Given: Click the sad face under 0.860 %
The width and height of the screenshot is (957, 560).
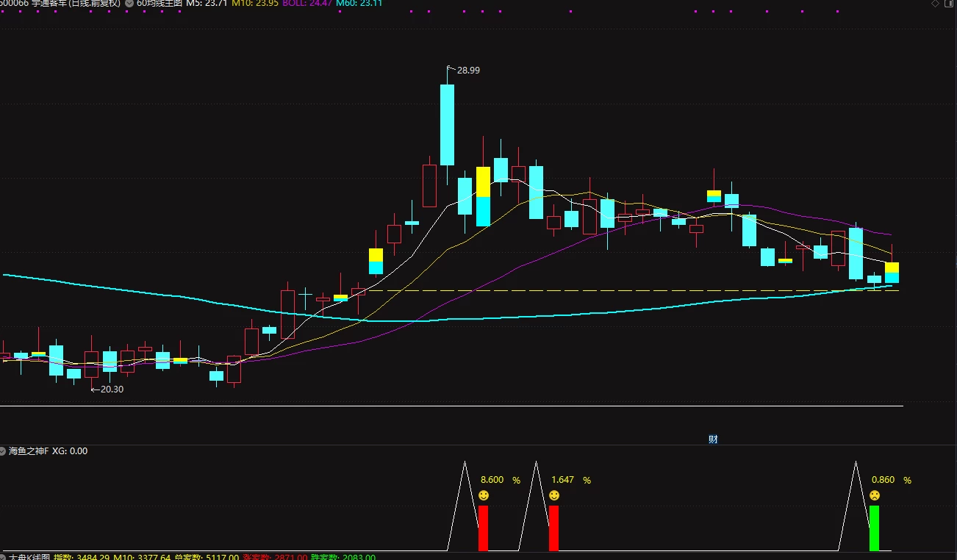Looking at the screenshot, I should point(875,496).
